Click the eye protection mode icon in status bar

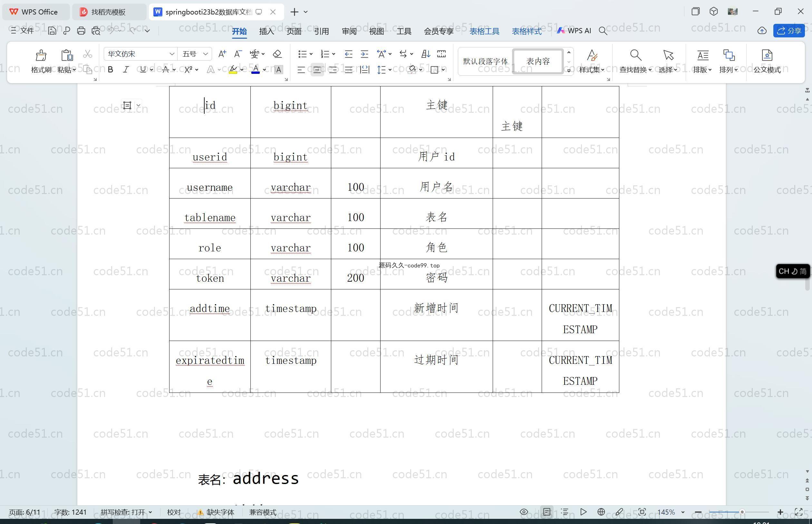tap(524, 512)
